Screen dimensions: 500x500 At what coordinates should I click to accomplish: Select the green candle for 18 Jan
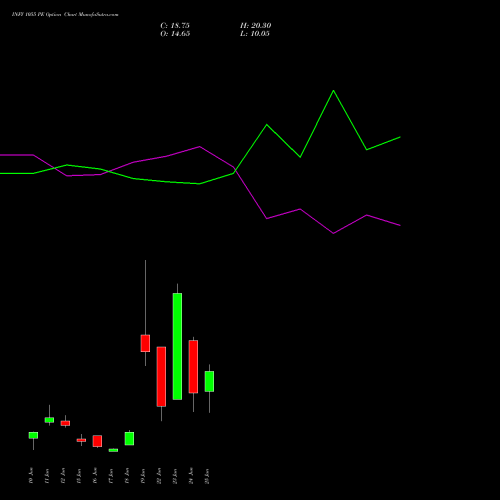pyautogui.click(x=129, y=438)
